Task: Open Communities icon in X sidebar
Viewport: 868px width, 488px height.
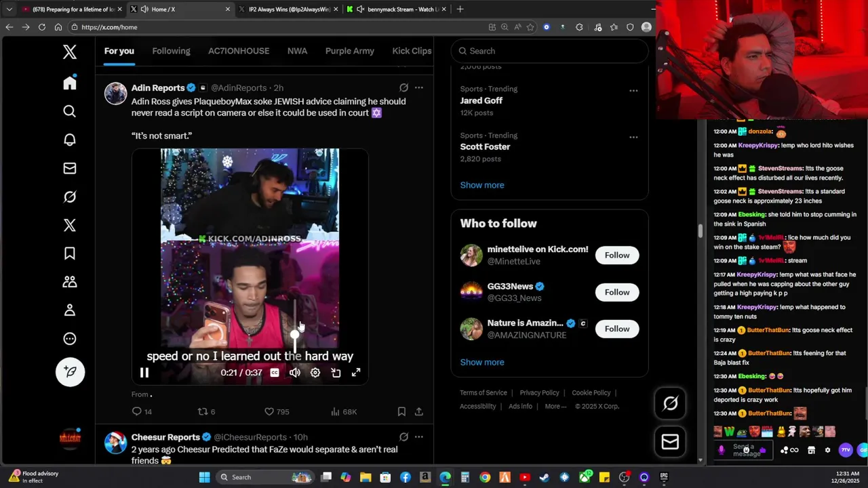Action: pyautogui.click(x=70, y=282)
